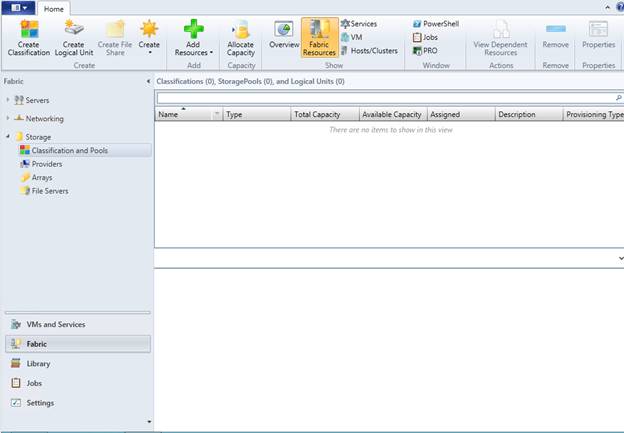
Task: Open the VMs and Services workspace
Action: [x=78, y=324]
